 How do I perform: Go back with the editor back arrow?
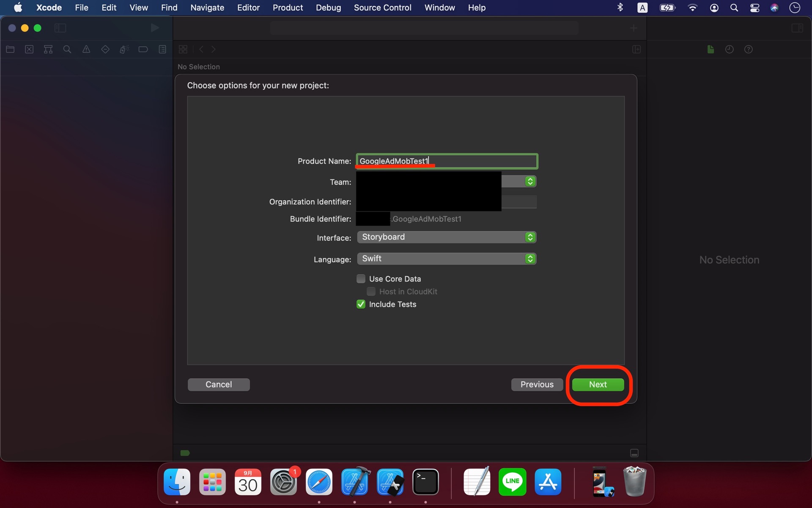click(x=201, y=50)
